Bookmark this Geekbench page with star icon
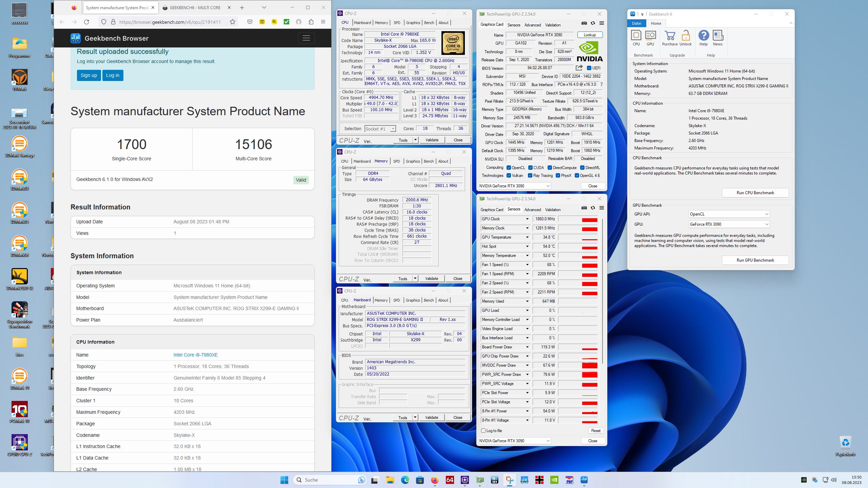The height and width of the screenshot is (488, 868). point(233,22)
